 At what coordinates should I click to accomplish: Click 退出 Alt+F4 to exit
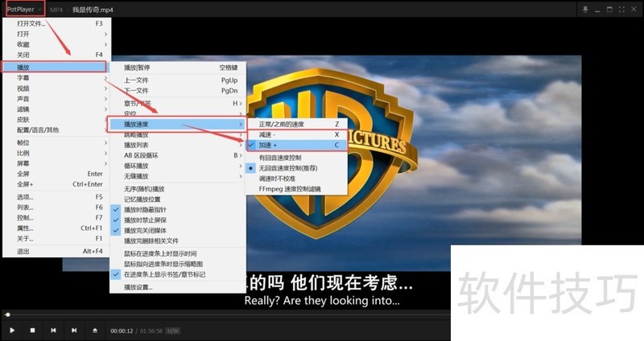56,251
